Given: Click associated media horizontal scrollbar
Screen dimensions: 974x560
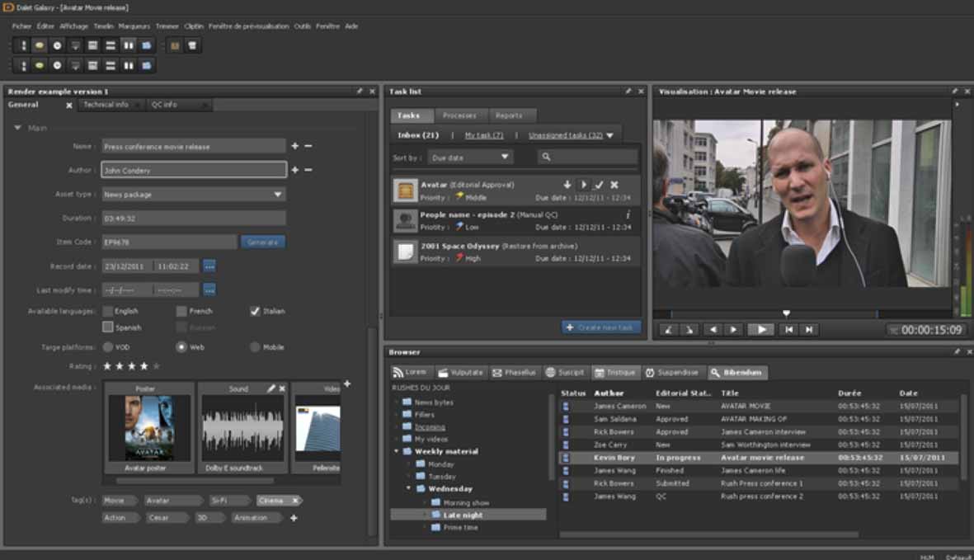Looking at the screenshot, I should [195, 481].
